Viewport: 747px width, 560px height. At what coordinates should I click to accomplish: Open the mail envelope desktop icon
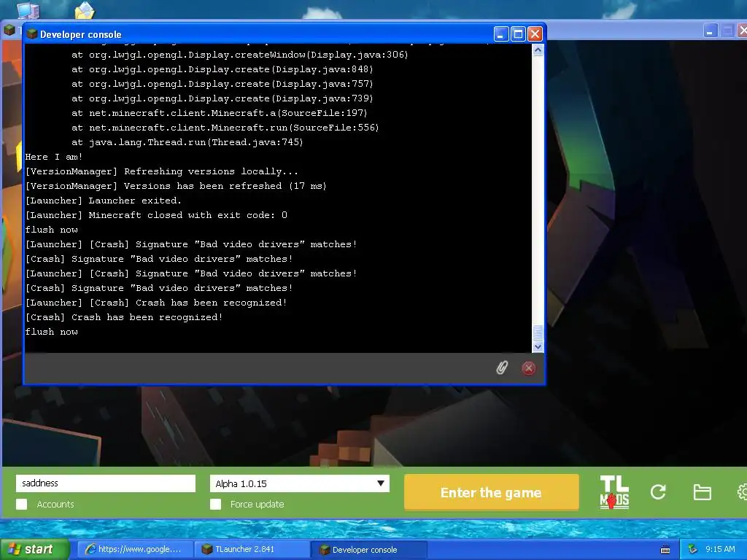(x=85, y=10)
